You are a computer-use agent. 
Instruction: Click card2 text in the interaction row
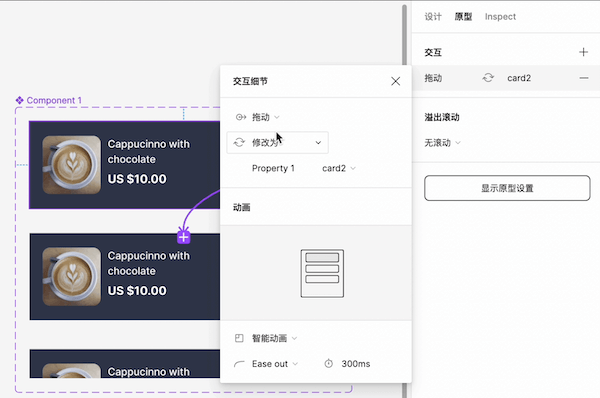[519, 78]
